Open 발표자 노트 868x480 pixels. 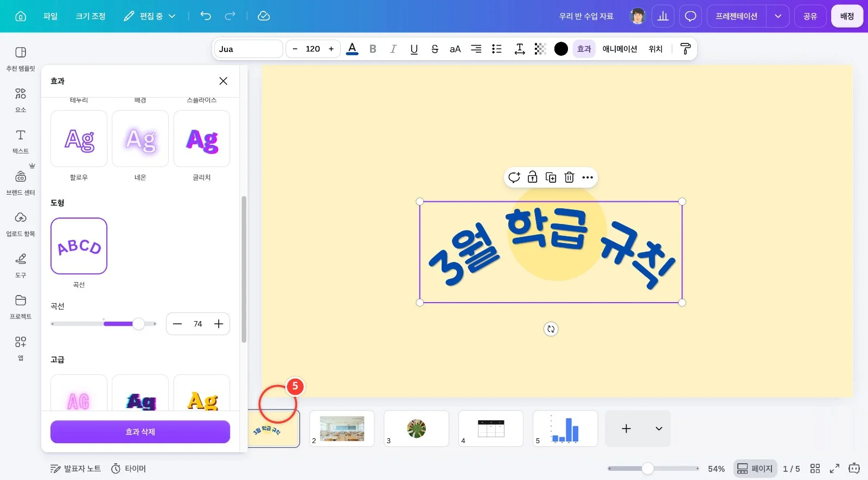point(75,469)
